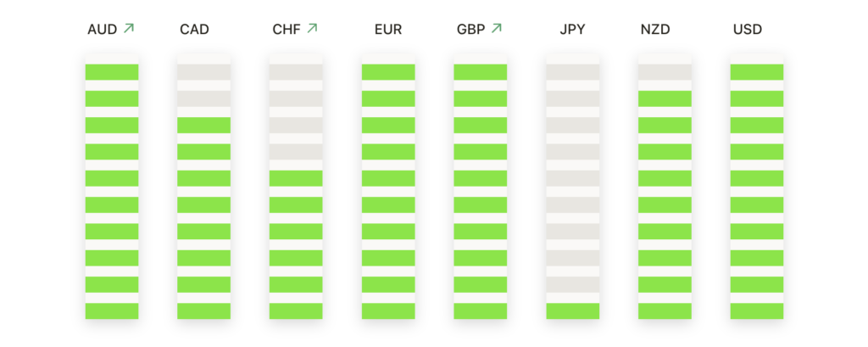This screenshot has height=347, width=868.
Task: Click the top green segment of EUR meter
Action: pyautogui.click(x=388, y=72)
